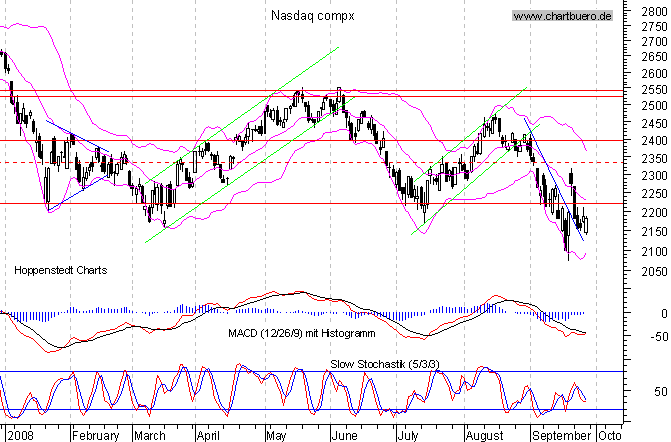Click the 2800 price axis value
Screen dimensions: 671x442
pyautogui.click(x=655, y=12)
